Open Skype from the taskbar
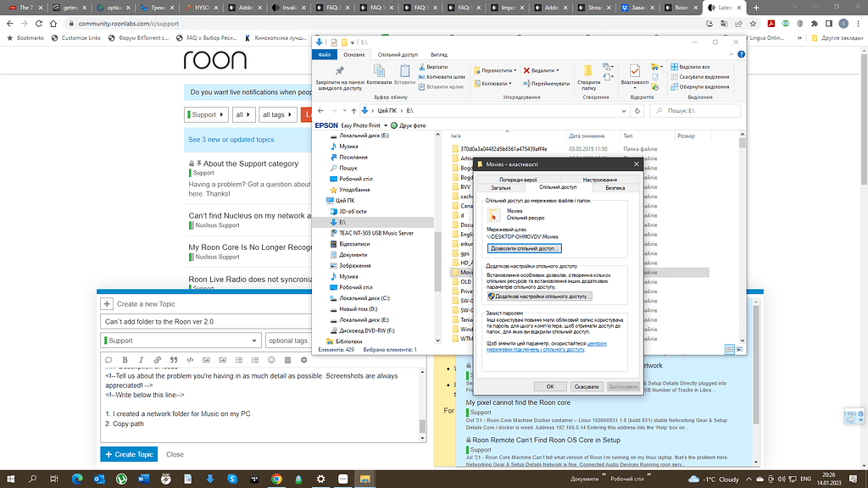868x488 pixels. coord(232,480)
